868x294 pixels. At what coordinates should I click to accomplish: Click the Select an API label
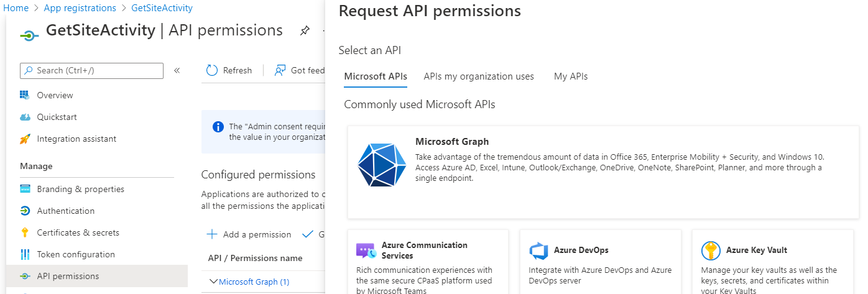tap(370, 50)
